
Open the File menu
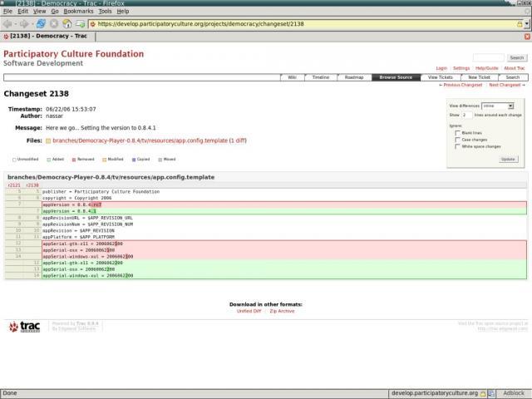[7, 11]
